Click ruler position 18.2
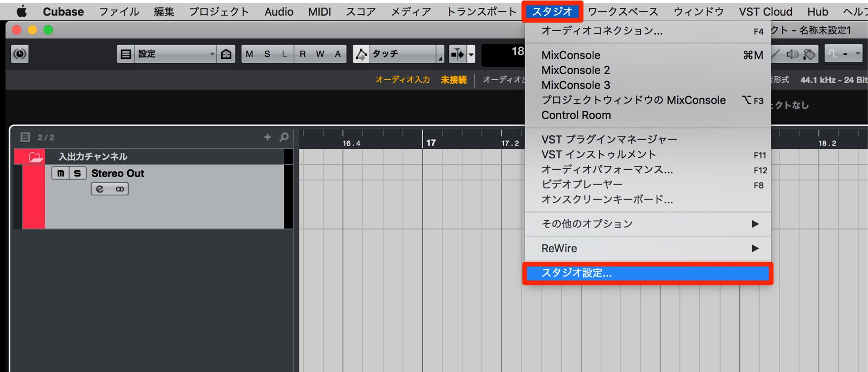 click(827, 143)
